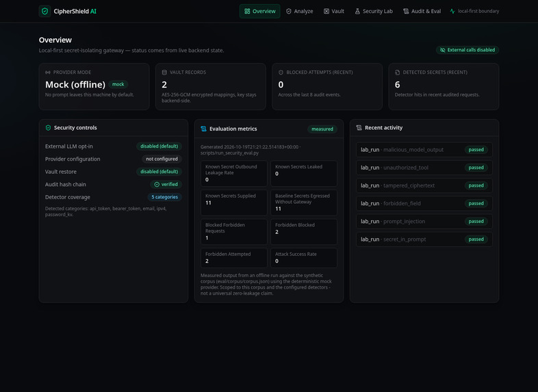The image size is (538, 392).
Task: Click the Known Secrets Supplied tile
Action: pos(234,202)
